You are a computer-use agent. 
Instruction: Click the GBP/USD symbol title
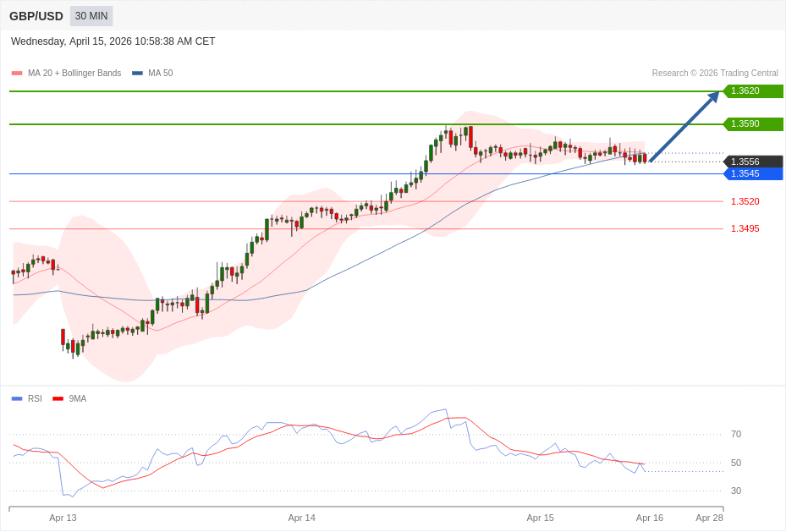click(x=36, y=16)
